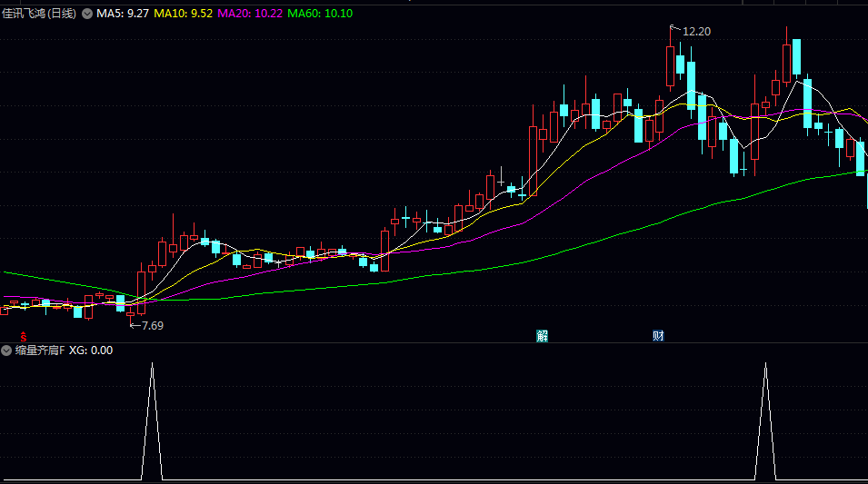Viewport: 868px width, 484px height.
Task: Click the second signal spike in indicator panel
Action: click(765, 418)
